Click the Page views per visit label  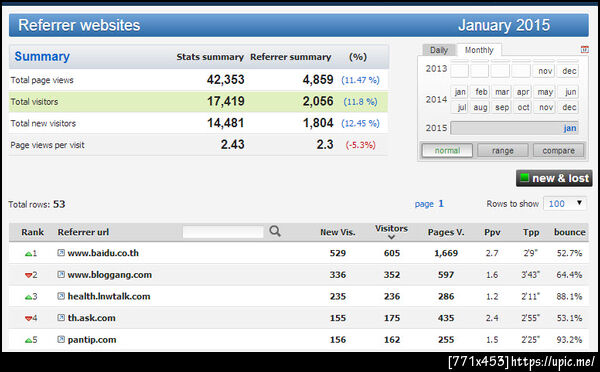47,145
